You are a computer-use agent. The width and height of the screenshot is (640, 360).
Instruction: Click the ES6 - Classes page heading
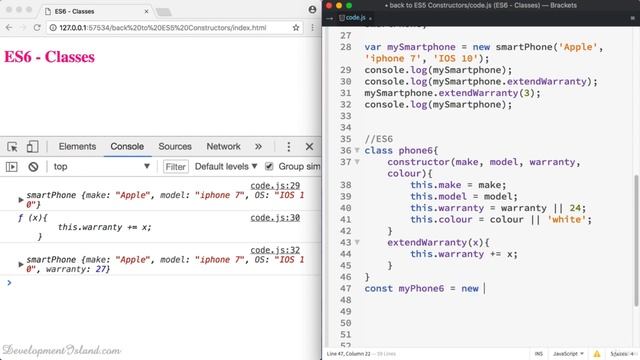click(49, 57)
